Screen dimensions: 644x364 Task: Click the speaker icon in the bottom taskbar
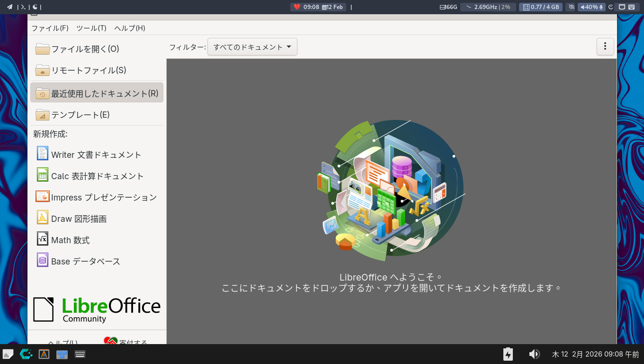coord(534,354)
